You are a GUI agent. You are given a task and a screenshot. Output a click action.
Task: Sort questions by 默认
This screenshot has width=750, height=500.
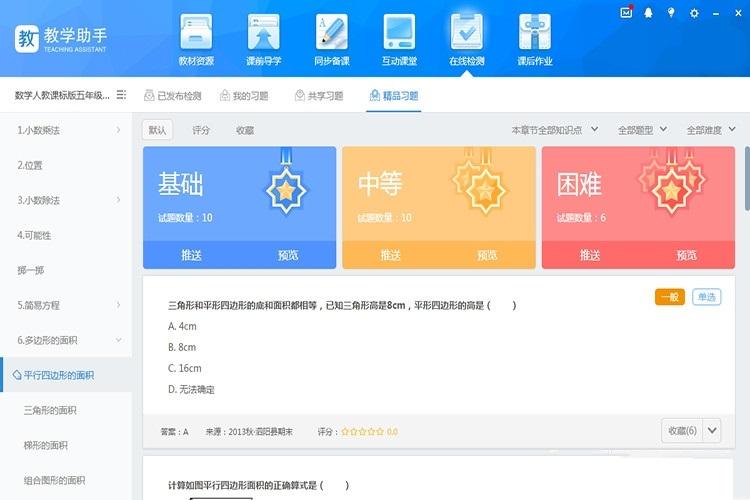[x=157, y=130]
